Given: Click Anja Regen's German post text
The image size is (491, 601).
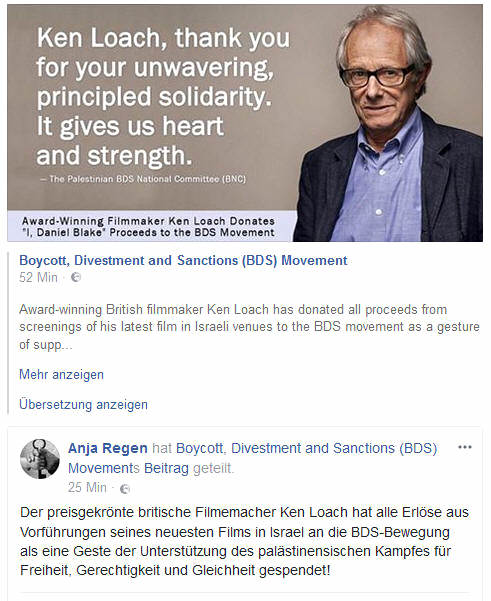Looking at the screenshot, I should click(x=245, y=541).
